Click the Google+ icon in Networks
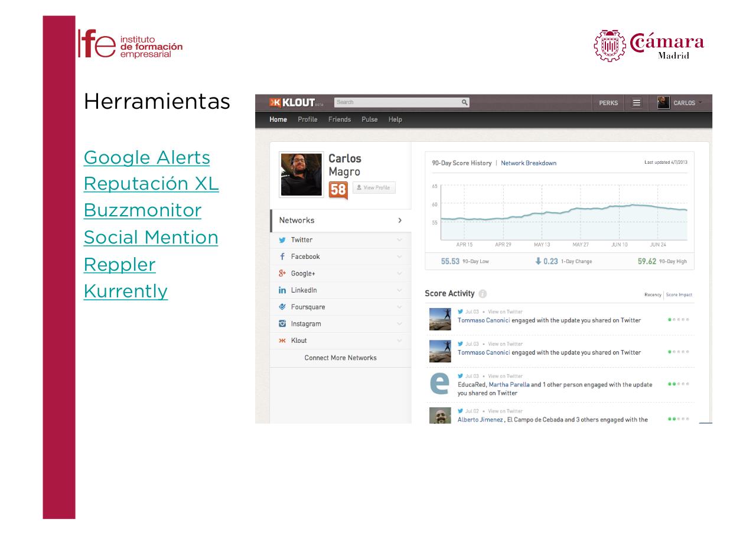This screenshot has width=756, height=535. pyautogui.click(x=282, y=274)
